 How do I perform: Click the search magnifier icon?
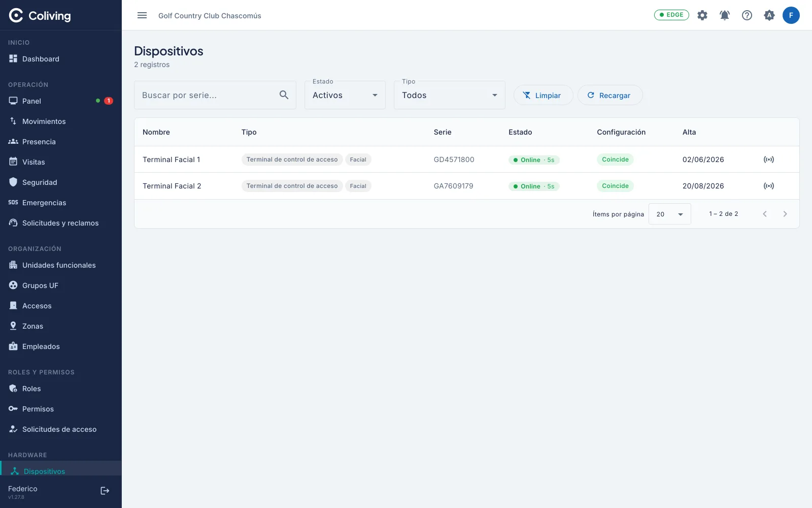(284, 95)
